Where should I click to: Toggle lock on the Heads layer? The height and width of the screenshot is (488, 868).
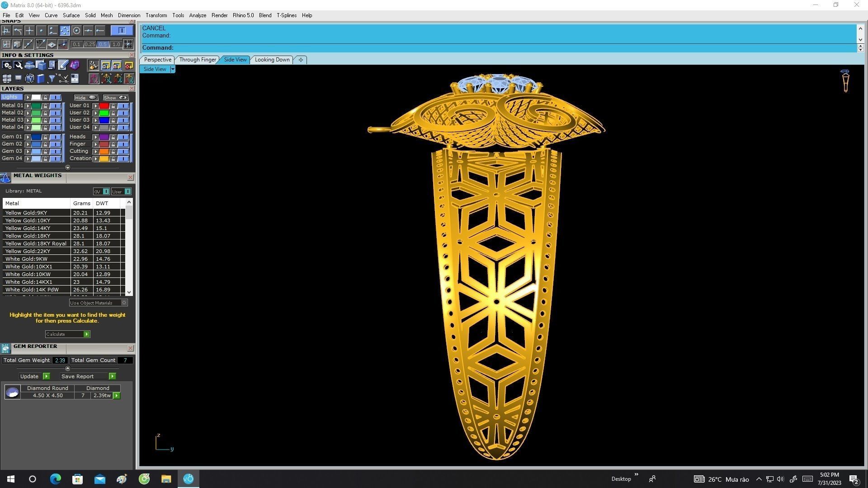pyautogui.click(x=113, y=137)
